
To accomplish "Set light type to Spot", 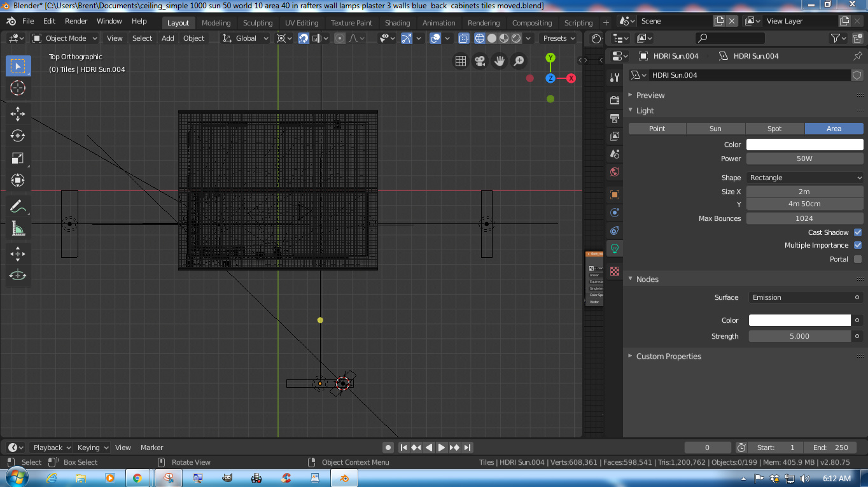I will [774, 129].
